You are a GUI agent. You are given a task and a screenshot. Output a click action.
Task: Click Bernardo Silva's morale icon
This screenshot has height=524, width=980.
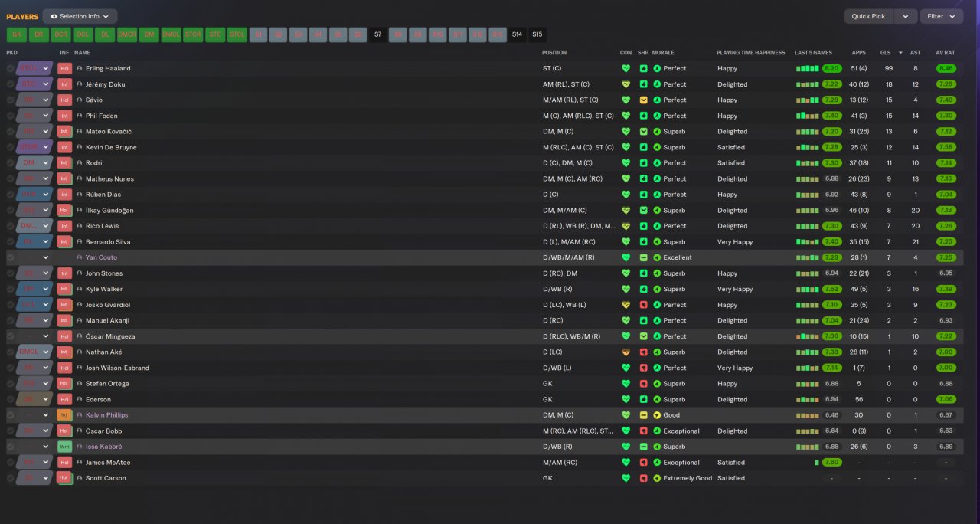(x=657, y=242)
